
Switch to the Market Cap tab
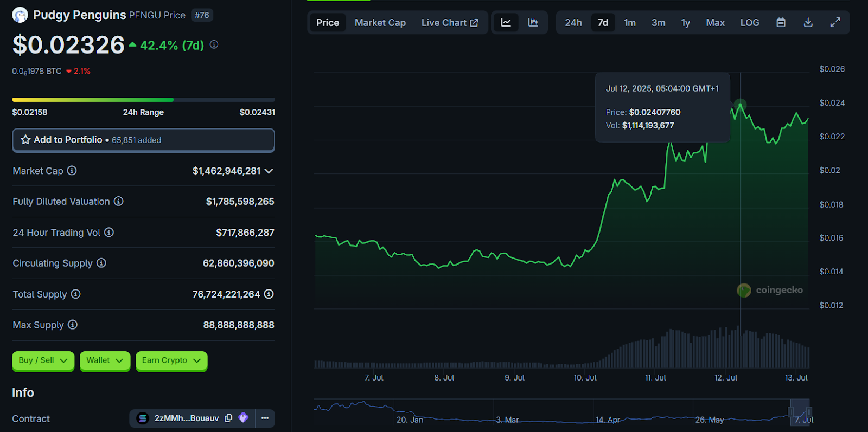tap(380, 23)
